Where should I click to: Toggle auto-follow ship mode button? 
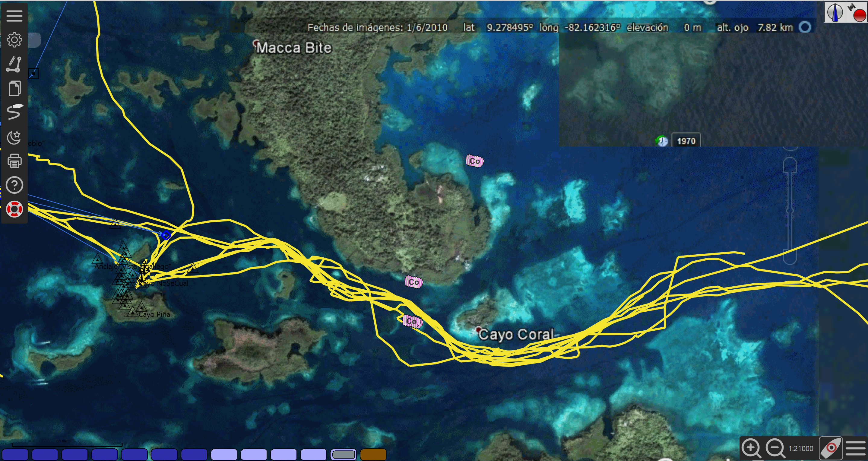pyautogui.click(x=831, y=448)
